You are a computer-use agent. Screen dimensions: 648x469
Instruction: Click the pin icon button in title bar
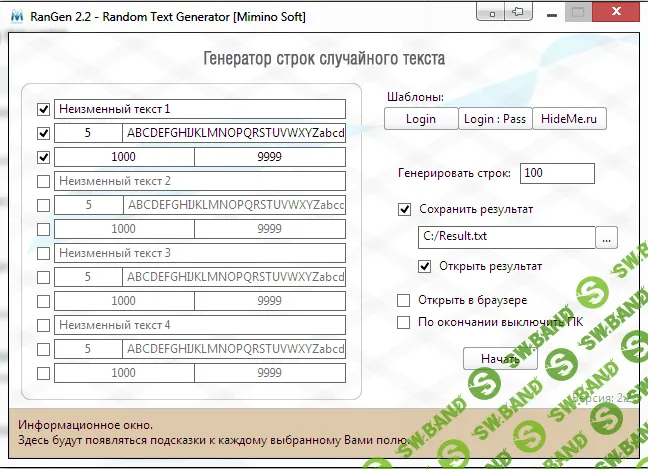point(518,12)
